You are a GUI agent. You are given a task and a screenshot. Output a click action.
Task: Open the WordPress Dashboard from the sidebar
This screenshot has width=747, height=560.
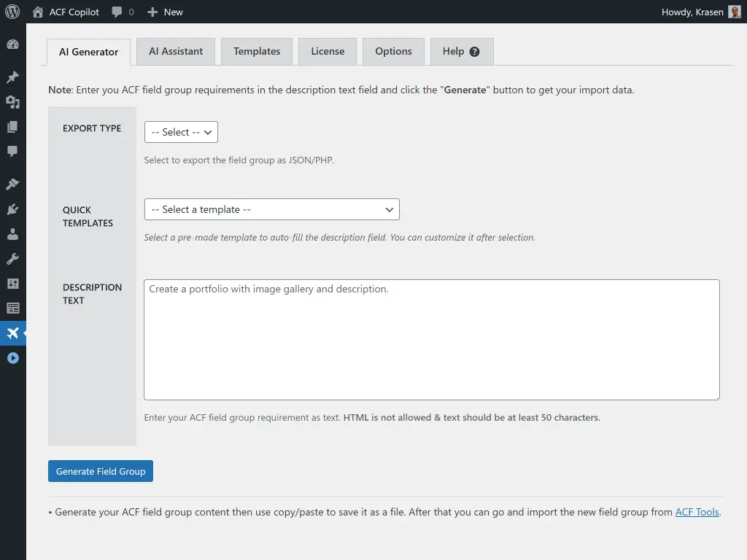pos(12,44)
